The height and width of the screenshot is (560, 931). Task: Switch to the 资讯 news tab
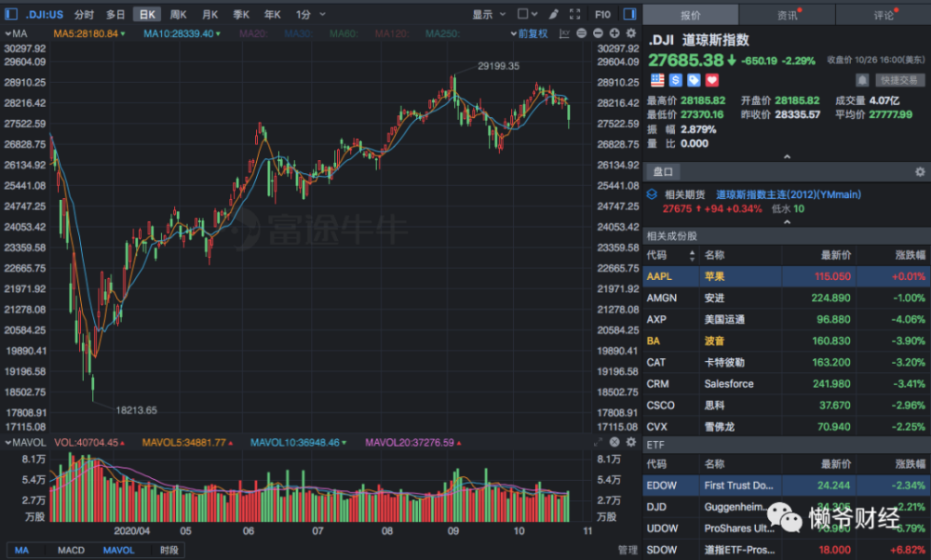pyautogui.click(x=787, y=14)
